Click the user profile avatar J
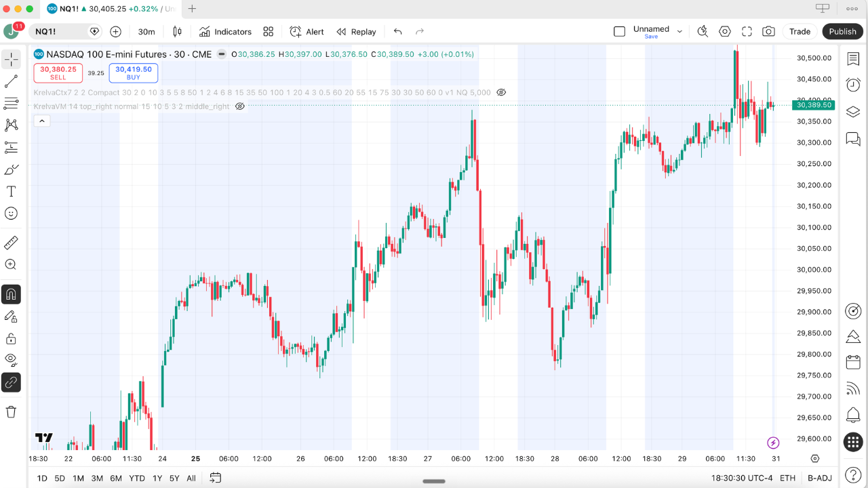The width and height of the screenshot is (868, 488). click(12, 31)
